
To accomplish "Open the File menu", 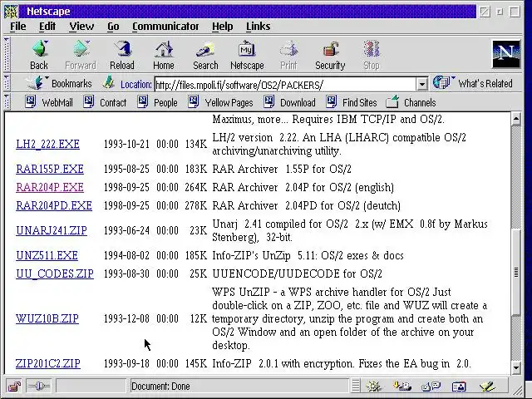I will [x=18, y=26].
